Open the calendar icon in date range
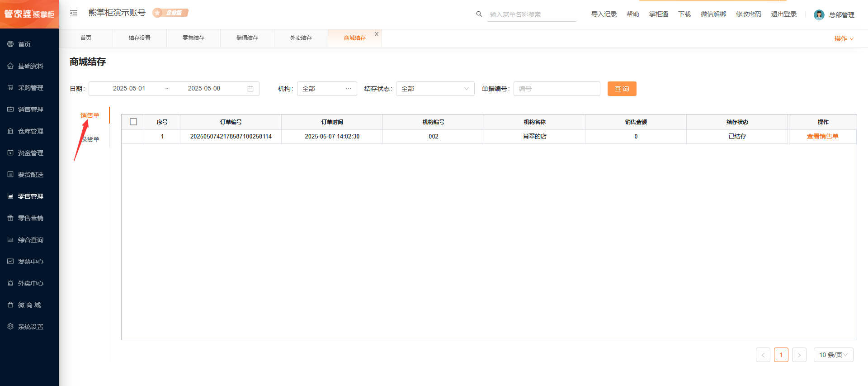The height and width of the screenshot is (386, 868). click(250, 89)
